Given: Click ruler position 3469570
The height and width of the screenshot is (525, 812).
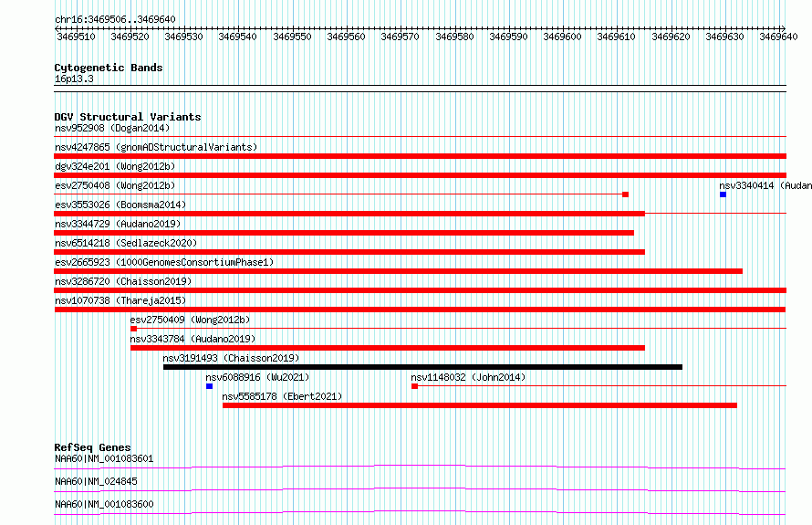Looking at the screenshot, I should 400,37.
